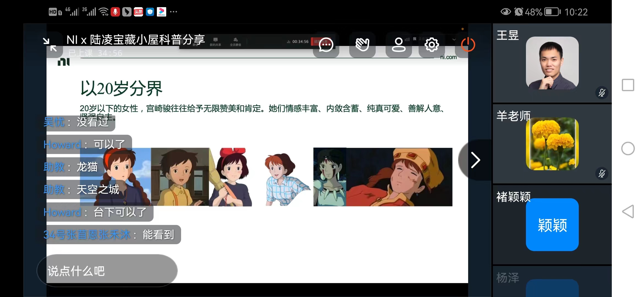The width and height of the screenshot is (644, 297).
Task: Tap the NI x 陆凌宝藏小屋科普分享 title
Action: coord(136,40)
